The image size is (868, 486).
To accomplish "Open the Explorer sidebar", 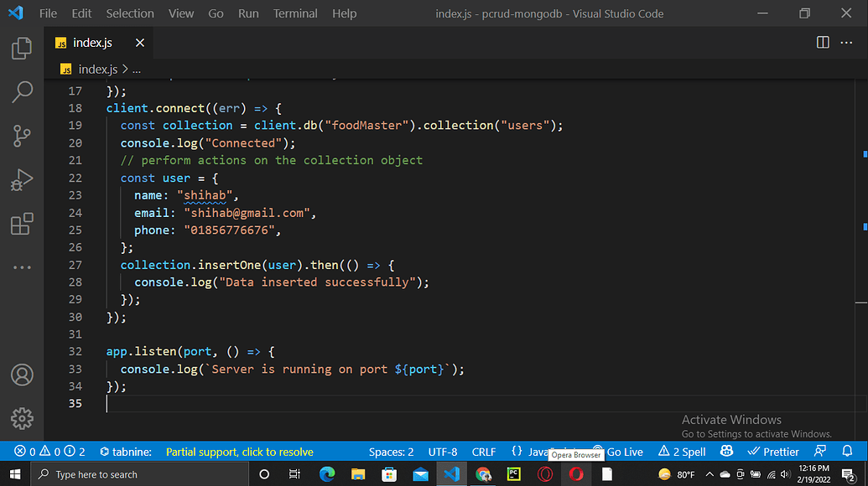I will (20, 48).
